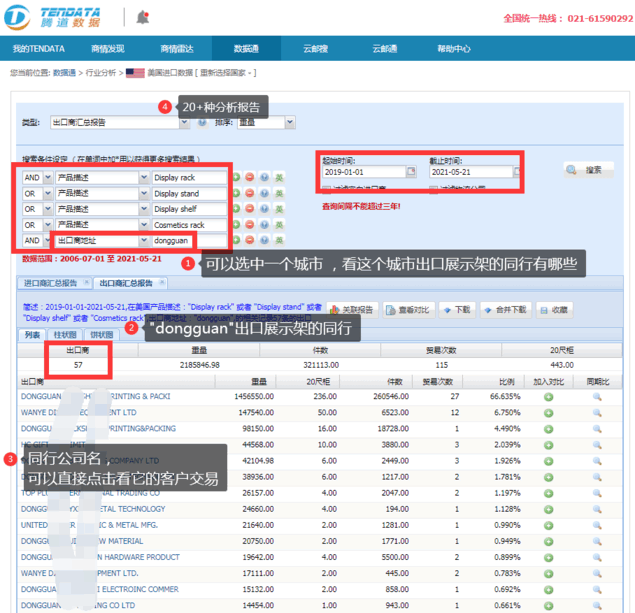Click the 下载 download button
Screen dimensions: 635x613
pyautogui.click(x=457, y=310)
